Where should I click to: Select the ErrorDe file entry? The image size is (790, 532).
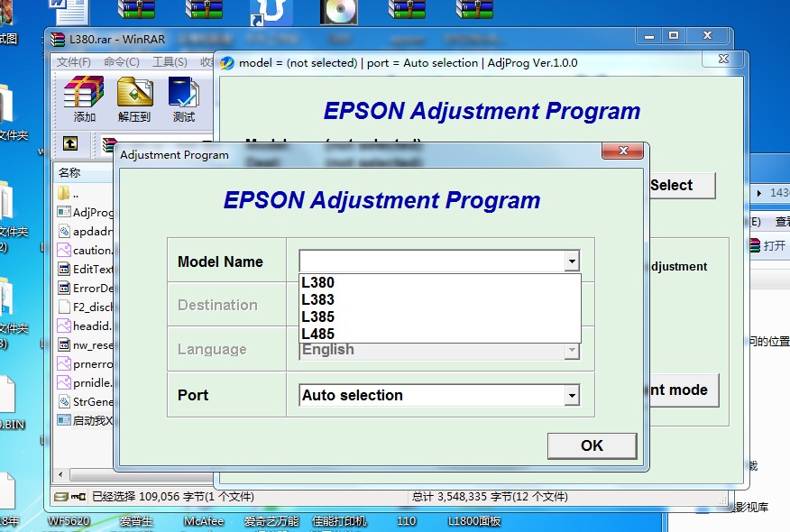pyautogui.click(x=85, y=289)
